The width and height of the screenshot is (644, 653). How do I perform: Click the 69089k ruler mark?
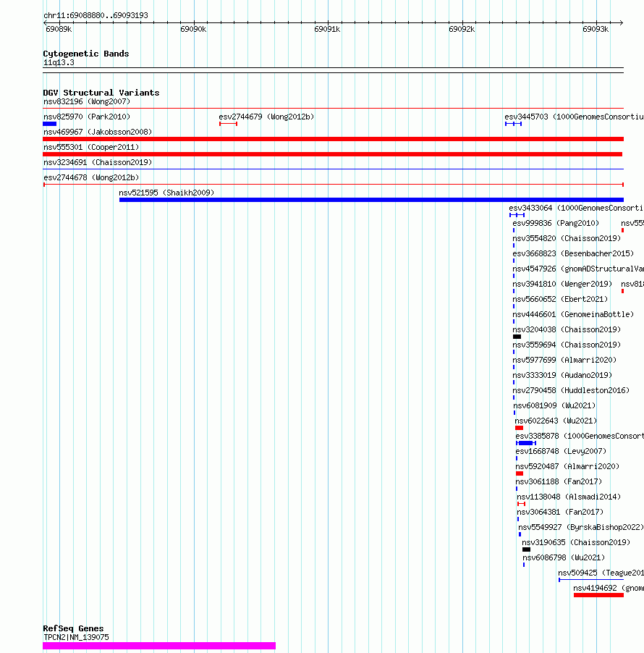59,29
